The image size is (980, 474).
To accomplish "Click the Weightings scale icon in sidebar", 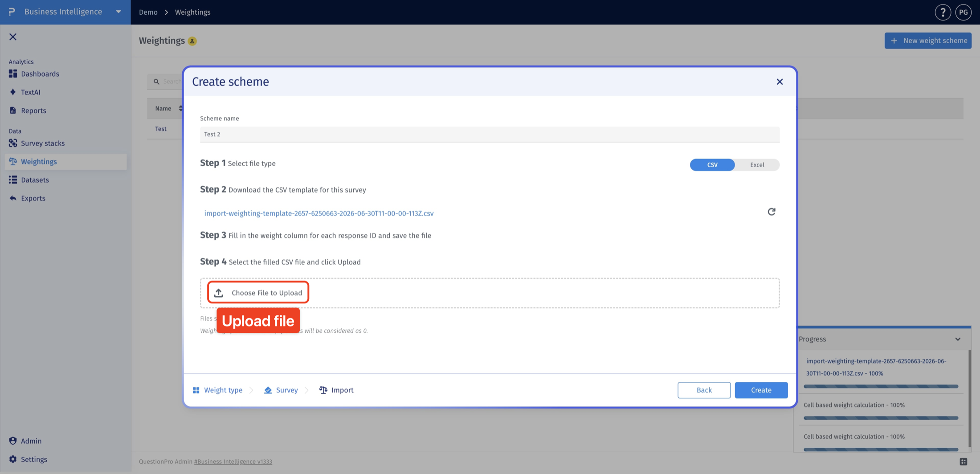I will tap(13, 161).
